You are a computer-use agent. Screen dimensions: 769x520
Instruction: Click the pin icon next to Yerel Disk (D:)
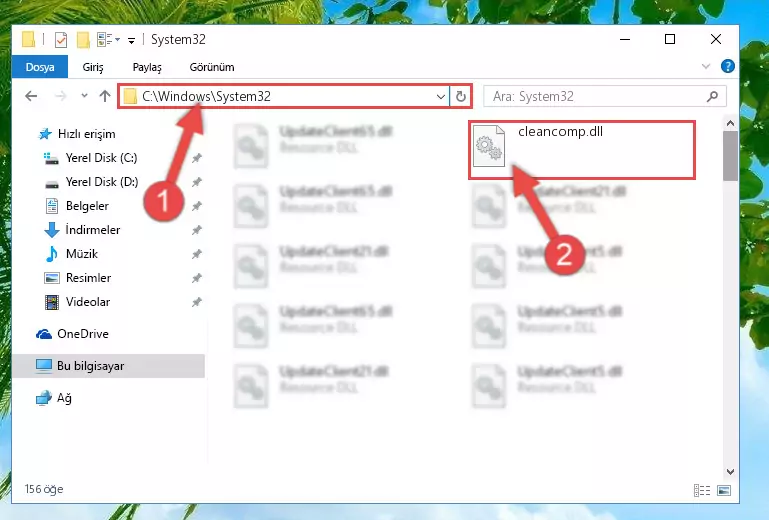[197, 182]
